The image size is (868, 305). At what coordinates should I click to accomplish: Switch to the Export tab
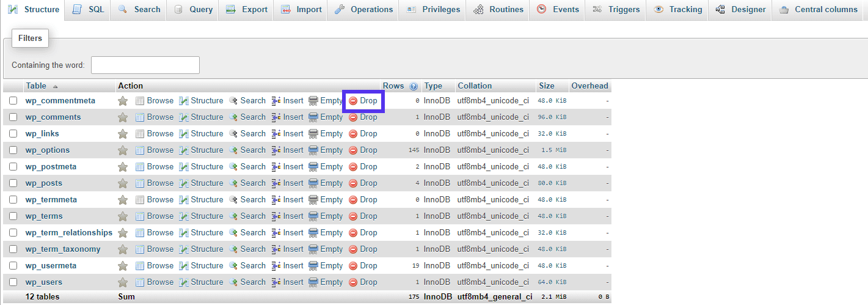(247, 10)
